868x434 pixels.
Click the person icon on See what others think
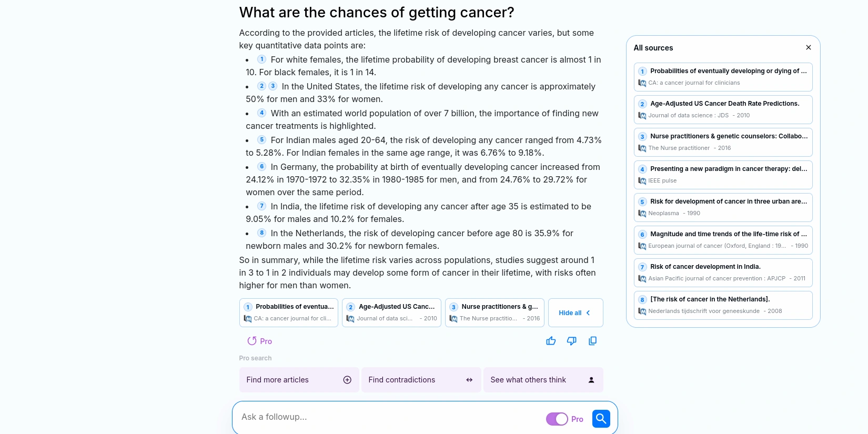coord(591,380)
